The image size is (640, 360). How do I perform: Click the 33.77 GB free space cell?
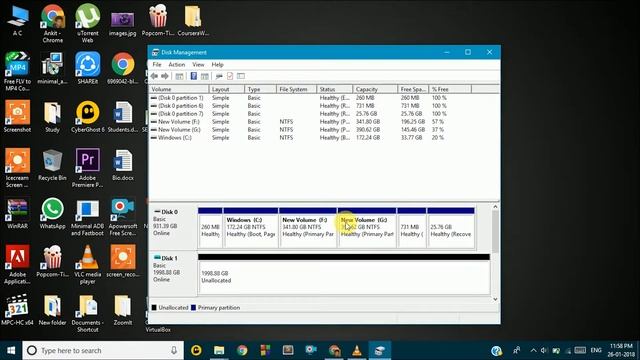coord(411,138)
